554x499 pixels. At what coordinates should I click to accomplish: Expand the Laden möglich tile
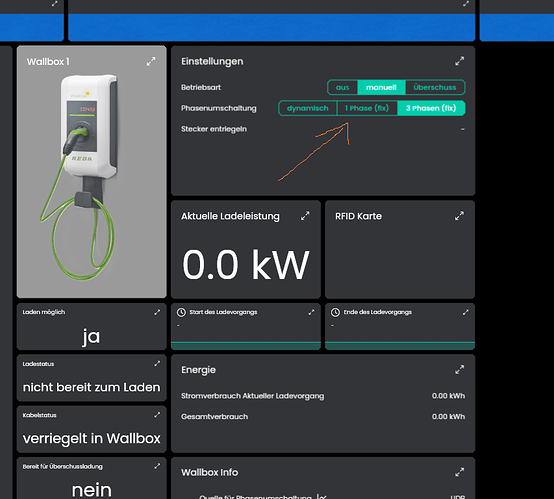[x=157, y=312]
